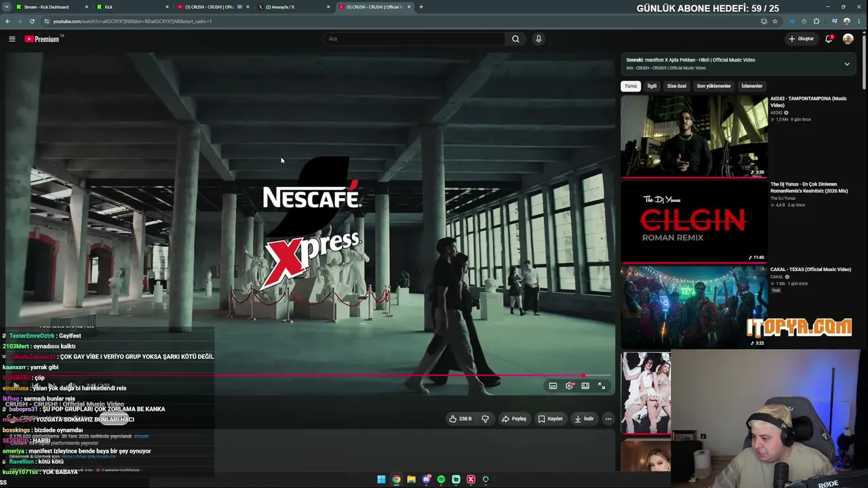Open the CAKAL TEXAS video thumbnail
The image size is (868, 488).
point(694,306)
